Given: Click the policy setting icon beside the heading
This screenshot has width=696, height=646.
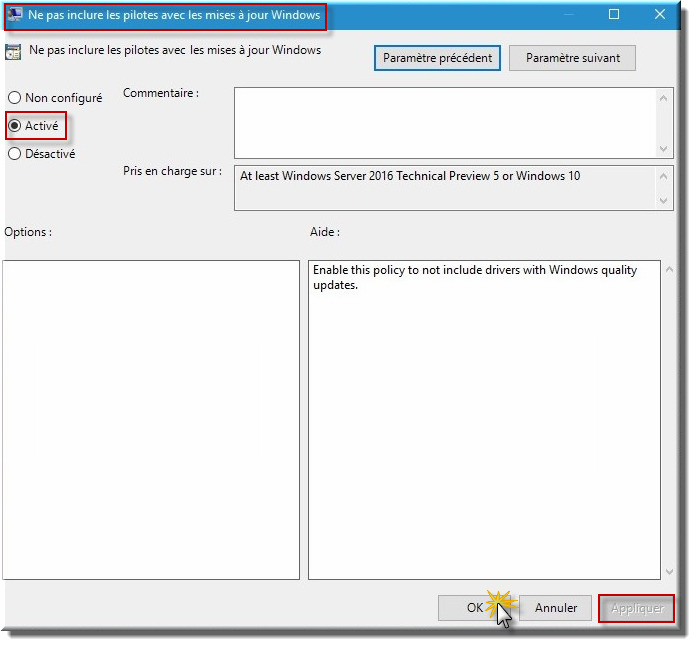Looking at the screenshot, I should [x=13, y=52].
